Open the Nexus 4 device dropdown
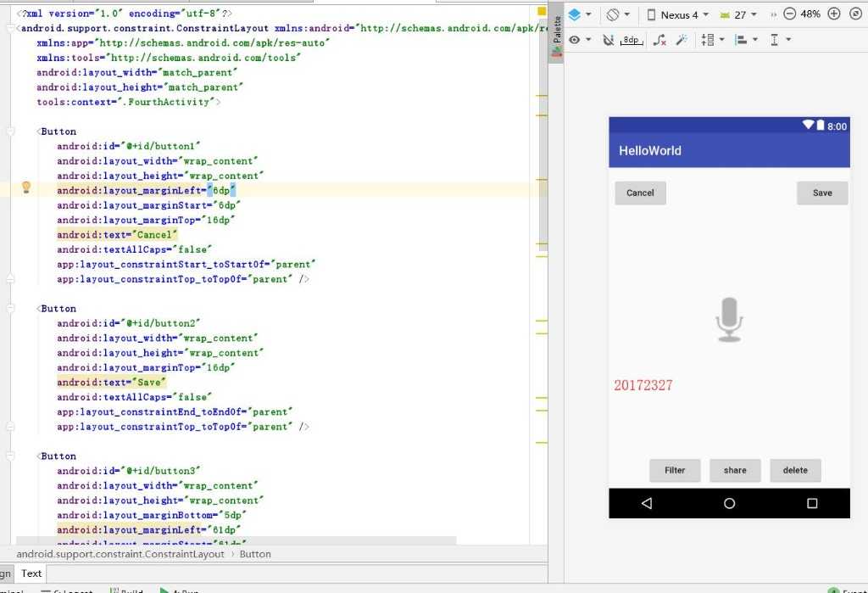This screenshot has width=868, height=593. [x=678, y=15]
